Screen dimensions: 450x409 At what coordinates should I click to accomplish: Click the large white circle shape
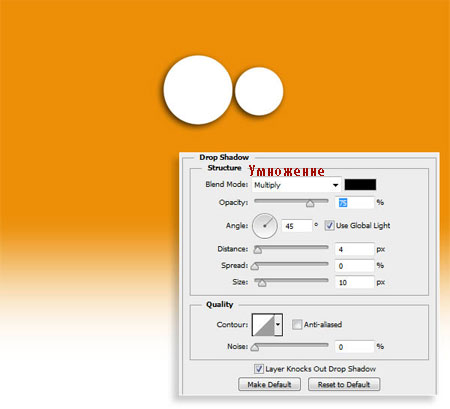coord(198,90)
